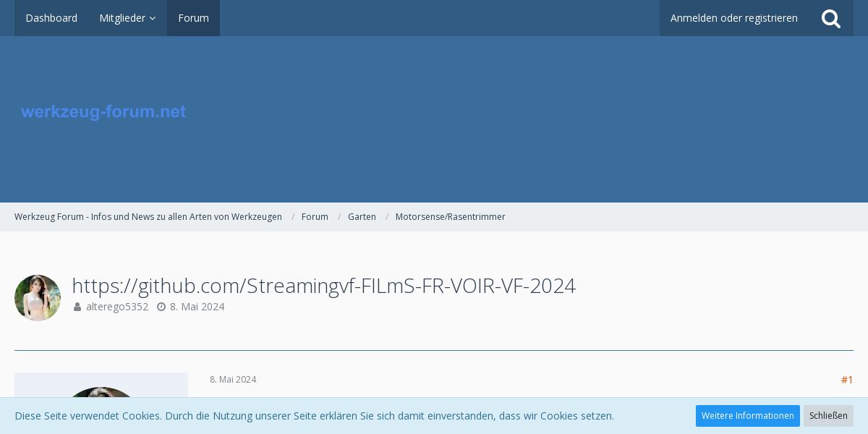Screen dimensions: 868x434
Task: Click the thread author avatar image
Action: click(x=38, y=298)
